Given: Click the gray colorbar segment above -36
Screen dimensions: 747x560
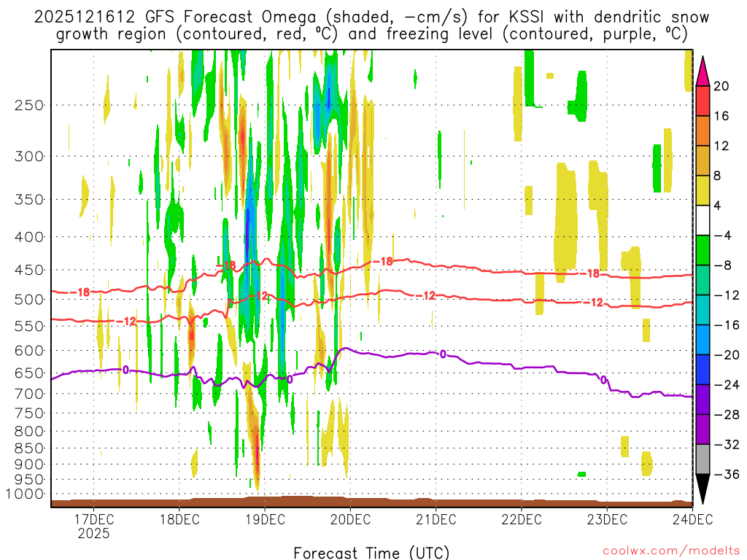Looking at the screenshot, I should point(703,459).
